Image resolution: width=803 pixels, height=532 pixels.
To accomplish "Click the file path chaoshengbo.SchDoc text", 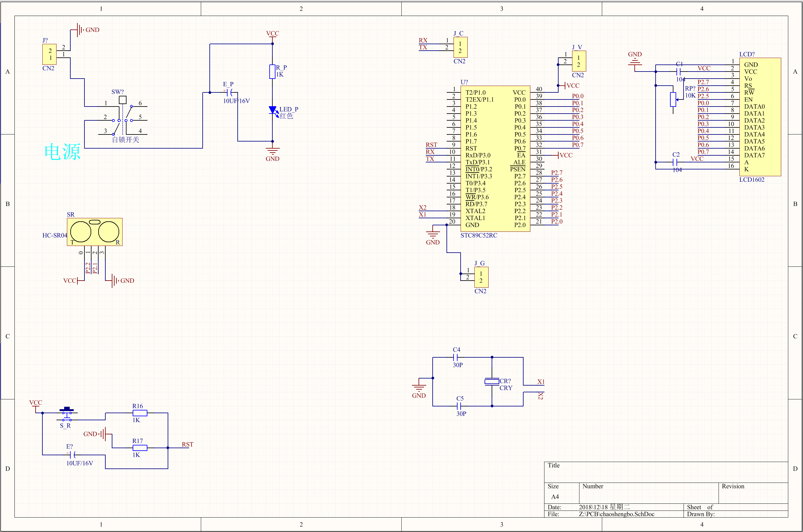I will (x=616, y=514).
